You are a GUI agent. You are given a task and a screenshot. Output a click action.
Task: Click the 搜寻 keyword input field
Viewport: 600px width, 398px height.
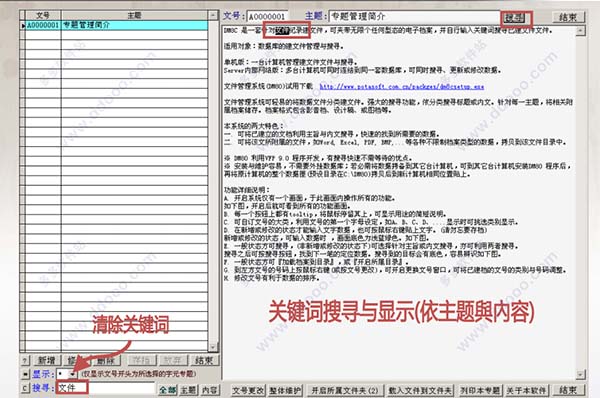point(106,388)
